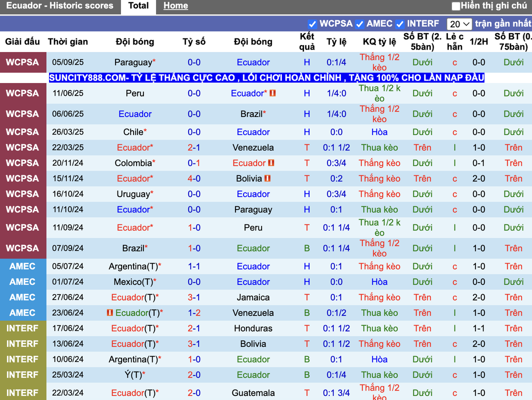Click the Ý(T) team name on 25/03/24

coord(133,375)
